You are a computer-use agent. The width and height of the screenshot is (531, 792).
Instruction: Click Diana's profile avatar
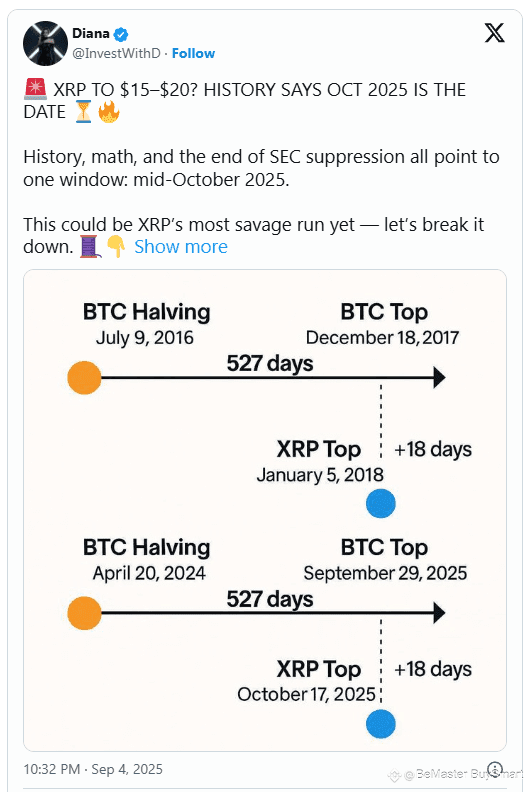pos(45,43)
